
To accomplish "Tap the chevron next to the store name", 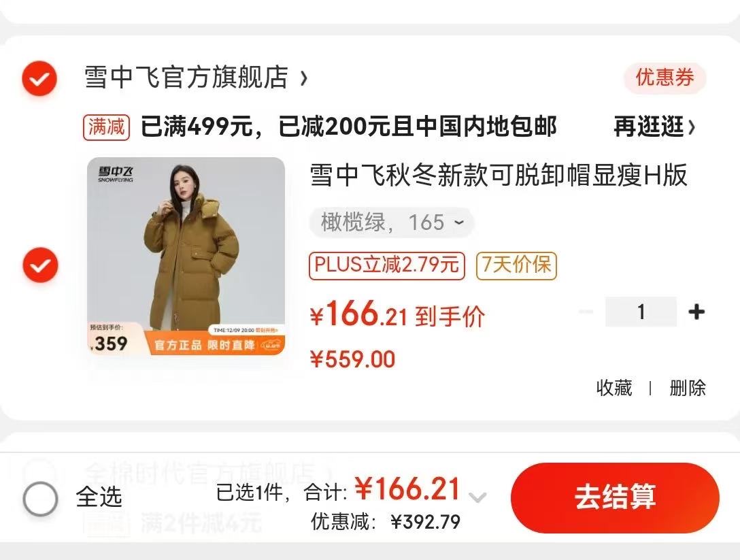I will (305, 78).
